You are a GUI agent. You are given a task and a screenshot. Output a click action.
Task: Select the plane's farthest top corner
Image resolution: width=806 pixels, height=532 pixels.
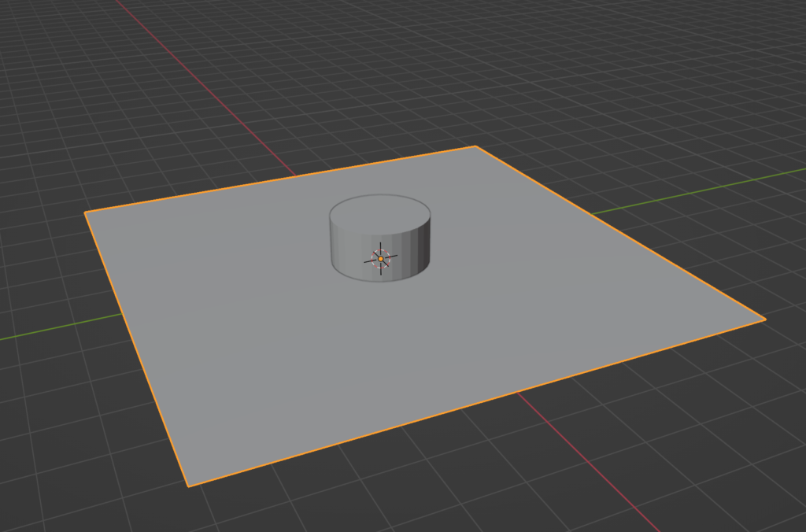coord(475,146)
